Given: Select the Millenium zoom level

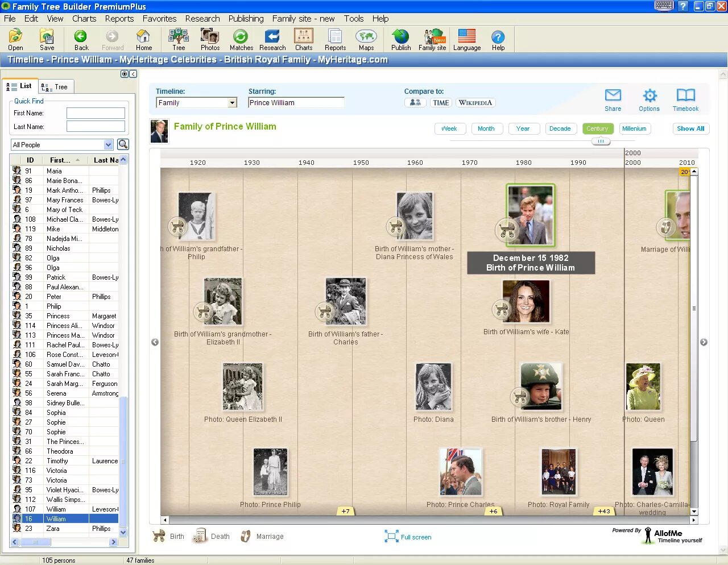Looking at the screenshot, I should pyautogui.click(x=634, y=128).
